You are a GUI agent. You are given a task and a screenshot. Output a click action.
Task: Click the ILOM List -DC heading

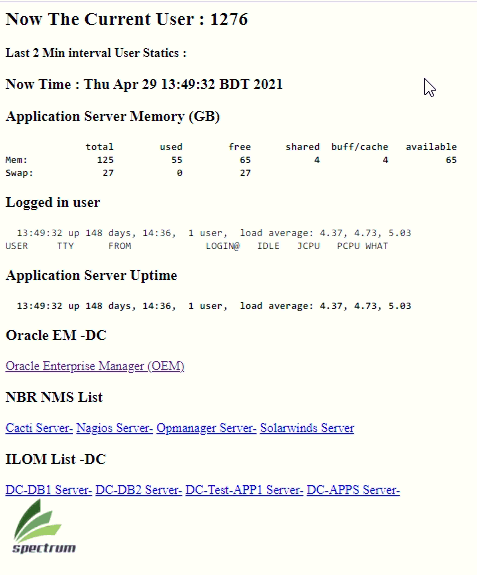tap(56, 459)
